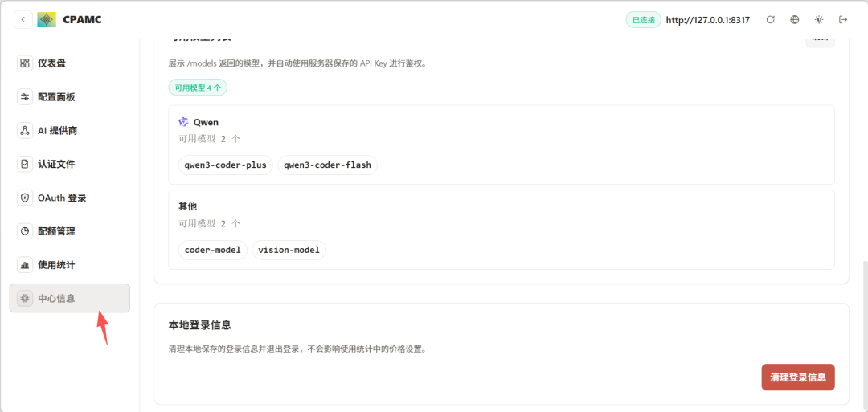Click the coder-model chip
This screenshot has height=412, width=868.
(212, 250)
